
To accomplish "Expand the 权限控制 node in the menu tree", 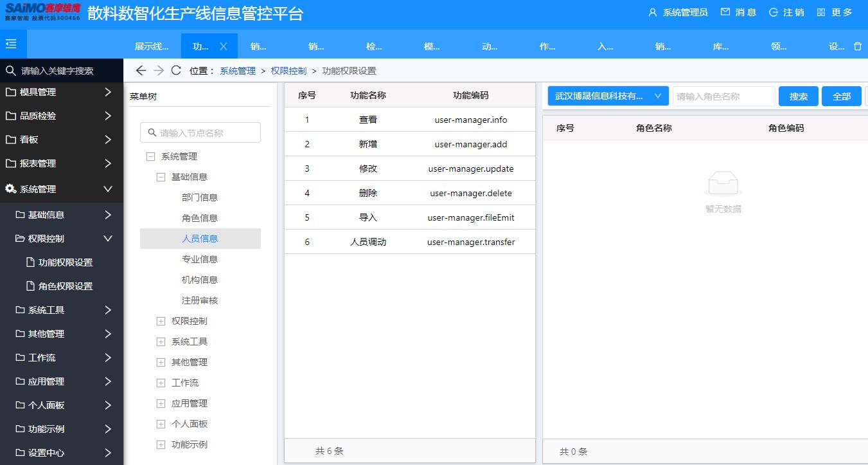I will 161,321.
